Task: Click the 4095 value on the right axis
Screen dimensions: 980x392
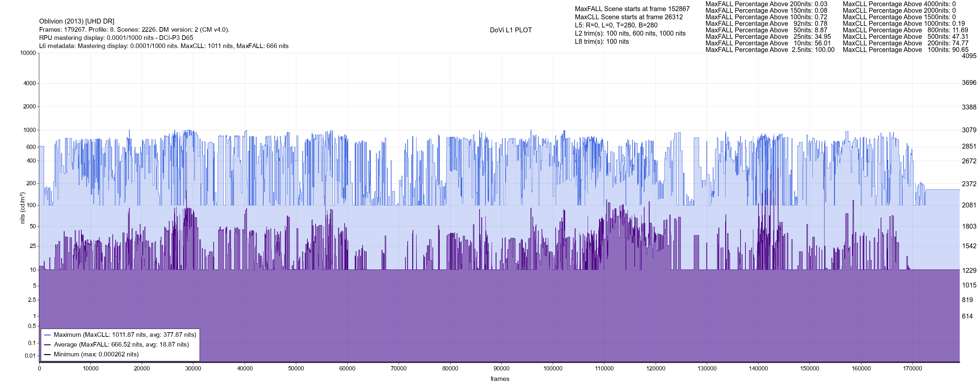Action: pyautogui.click(x=969, y=56)
